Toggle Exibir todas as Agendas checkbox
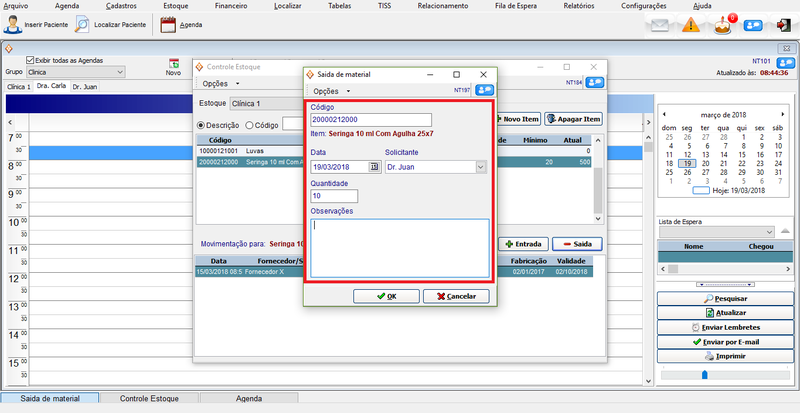The height and width of the screenshot is (413, 800). coord(28,61)
